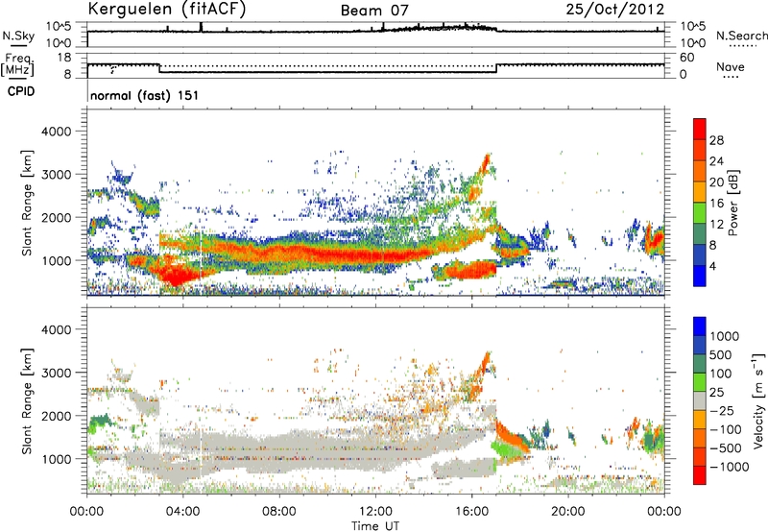Viewport: 768px width, 532px height.
Task: Click the '4' tick on power colorbar
Action: (x=712, y=266)
